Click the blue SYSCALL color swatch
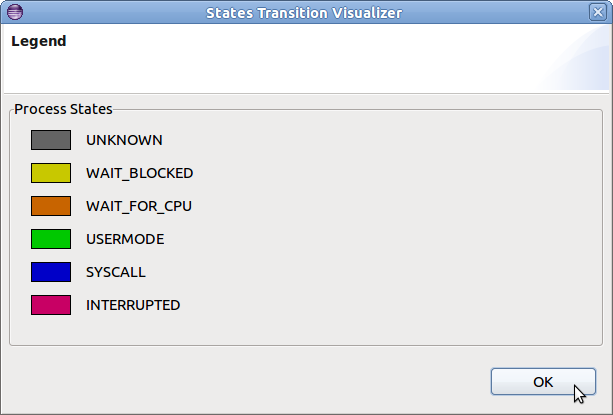 click(x=50, y=272)
